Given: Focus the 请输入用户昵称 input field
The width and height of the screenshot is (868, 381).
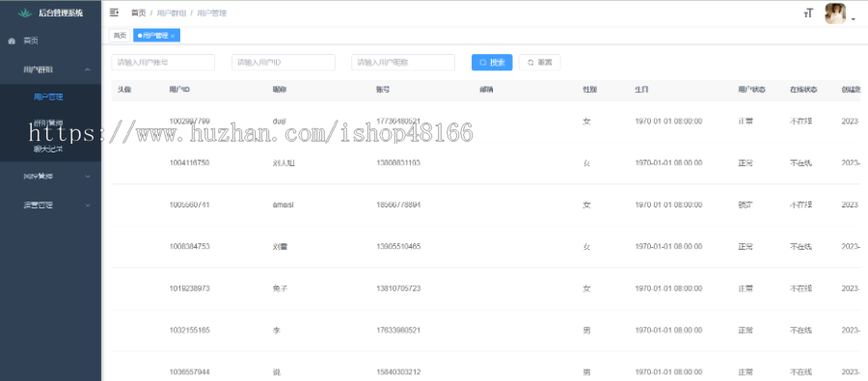Looking at the screenshot, I should (x=403, y=63).
